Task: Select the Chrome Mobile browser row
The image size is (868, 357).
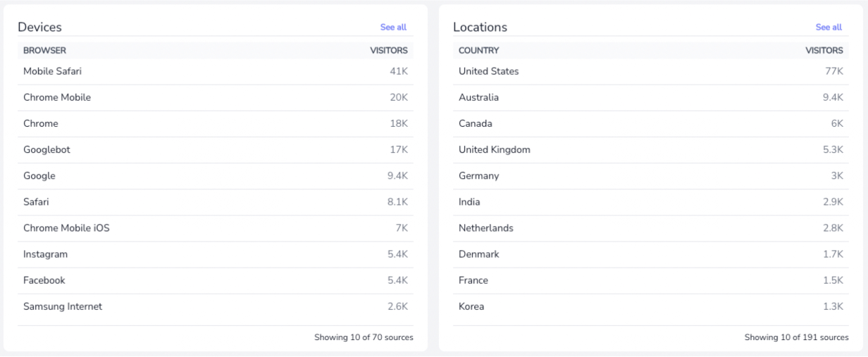Action: [x=216, y=97]
